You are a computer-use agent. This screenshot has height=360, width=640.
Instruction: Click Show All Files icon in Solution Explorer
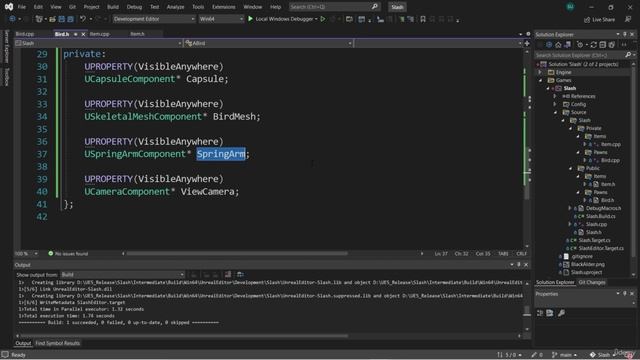pos(611,45)
